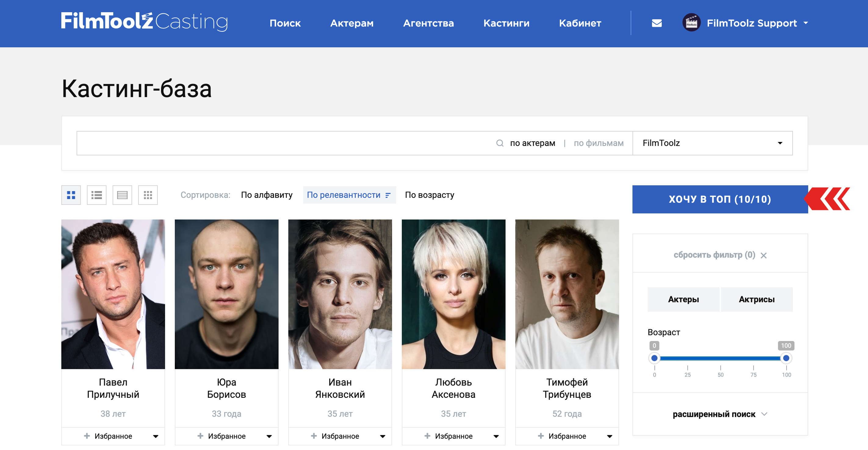Switch to large grid view icon

[x=71, y=195]
